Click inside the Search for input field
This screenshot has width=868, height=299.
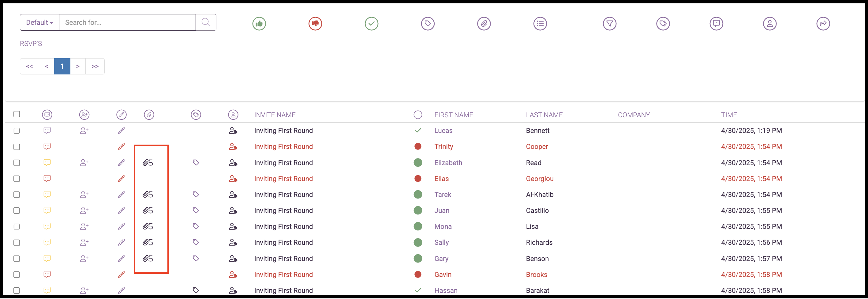(x=127, y=22)
